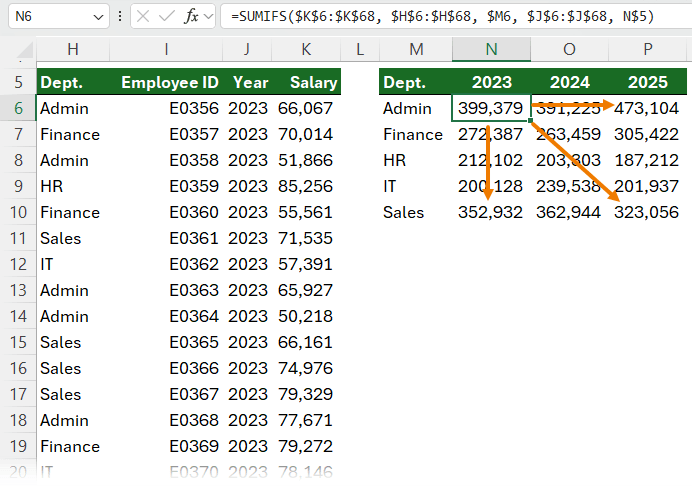
Task: Cancel formula entry with the X icon
Action: click(x=143, y=17)
